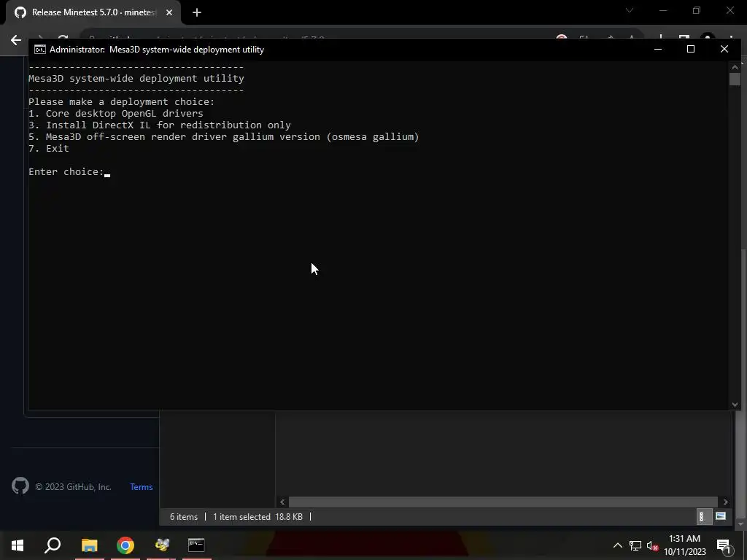
Task: Open the notification center icon
Action: click(723, 545)
